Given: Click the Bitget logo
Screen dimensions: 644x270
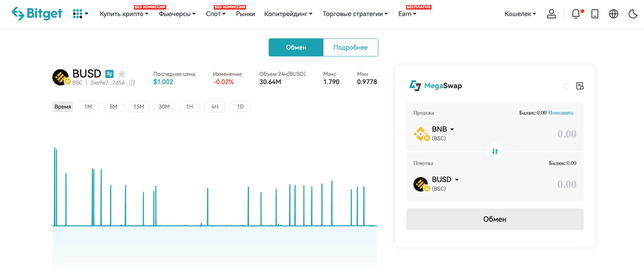Looking at the screenshot, I should click(37, 14).
